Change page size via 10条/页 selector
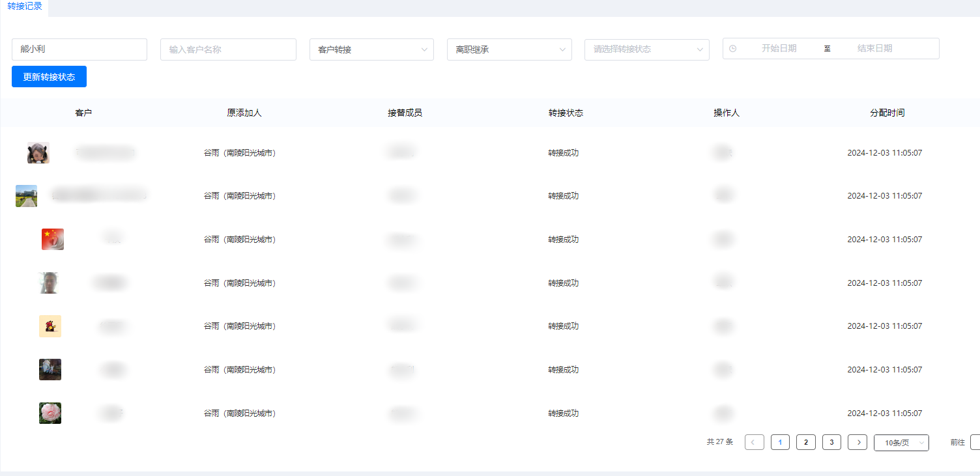Screen dimensions: 980x476 tap(901, 443)
